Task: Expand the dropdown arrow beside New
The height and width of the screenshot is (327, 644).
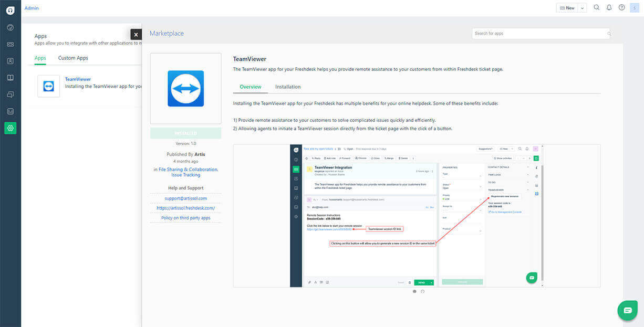Action: click(x=582, y=8)
